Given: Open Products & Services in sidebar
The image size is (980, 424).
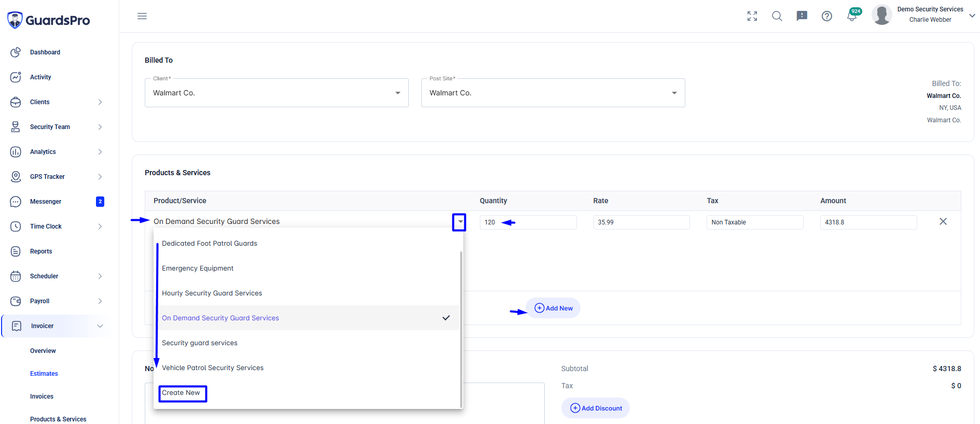Looking at the screenshot, I should coord(58,419).
